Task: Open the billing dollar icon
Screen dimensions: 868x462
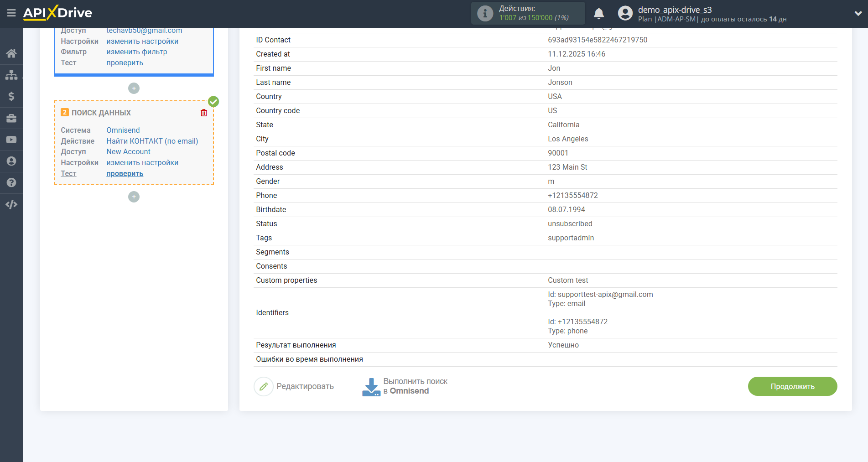Action: tap(11, 96)
